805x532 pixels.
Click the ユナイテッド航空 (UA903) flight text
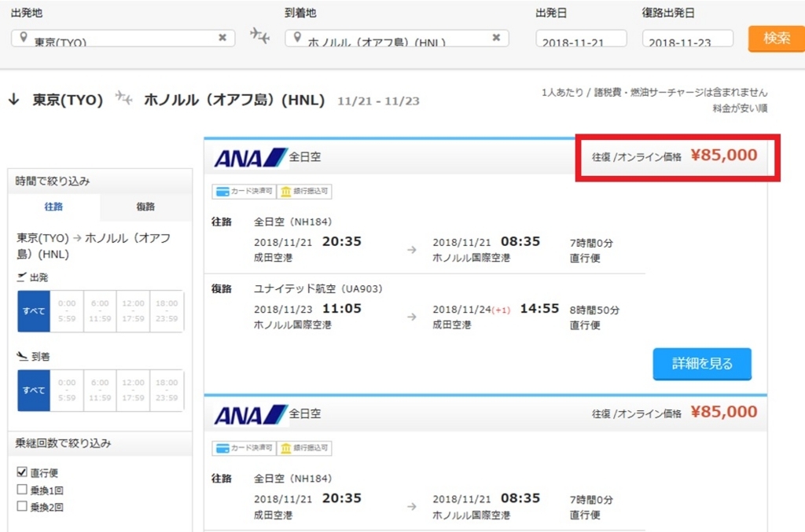pos(318,289)
